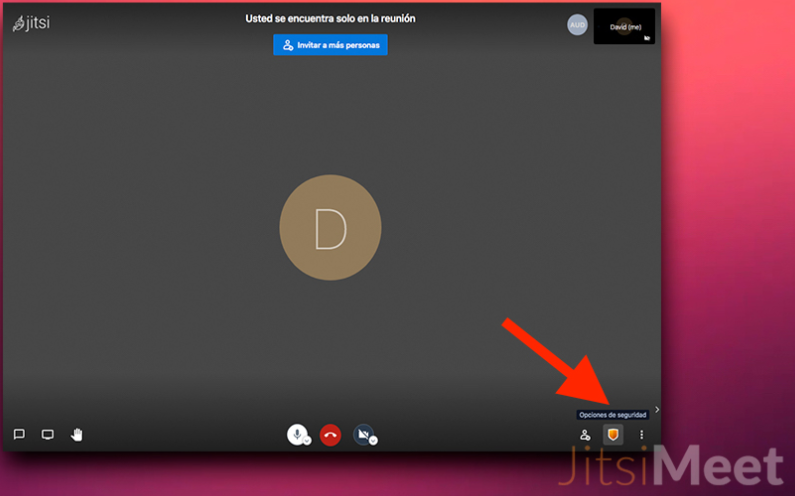Expand microphone audio settings arrow
This screenshot has width=795, height=496.
pyautogui.click(x=307, y=440)
